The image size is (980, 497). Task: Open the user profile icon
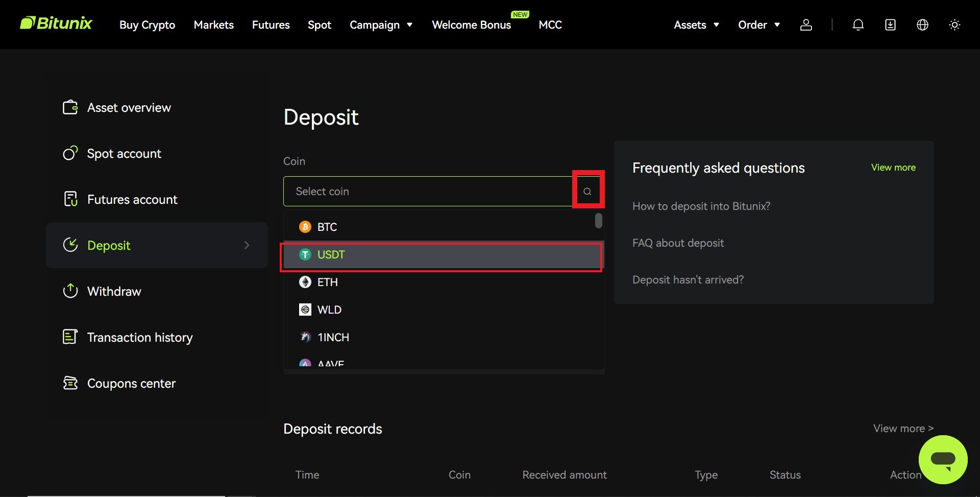pos(806,25)
